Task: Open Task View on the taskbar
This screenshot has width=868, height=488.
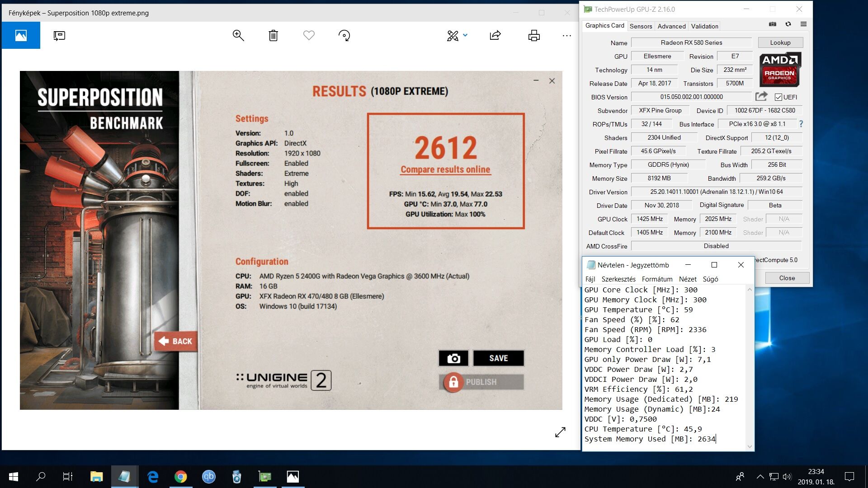Action: [68, 477]
